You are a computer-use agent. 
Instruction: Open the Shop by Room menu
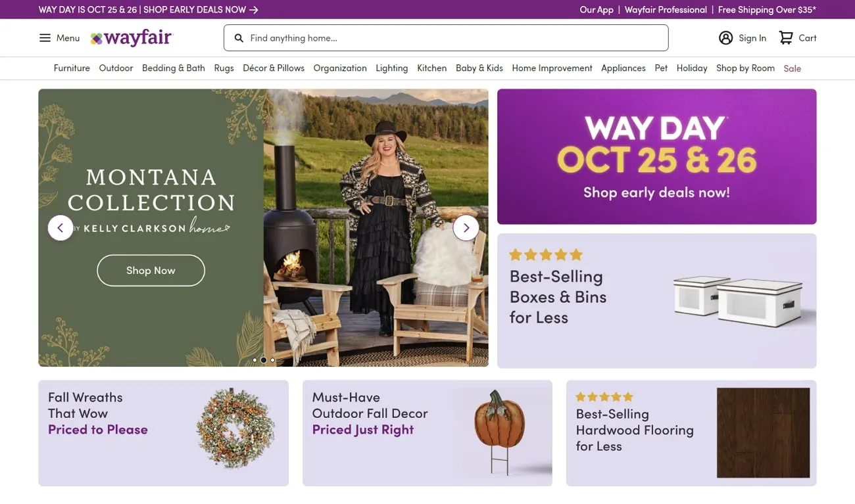point(745,68)
